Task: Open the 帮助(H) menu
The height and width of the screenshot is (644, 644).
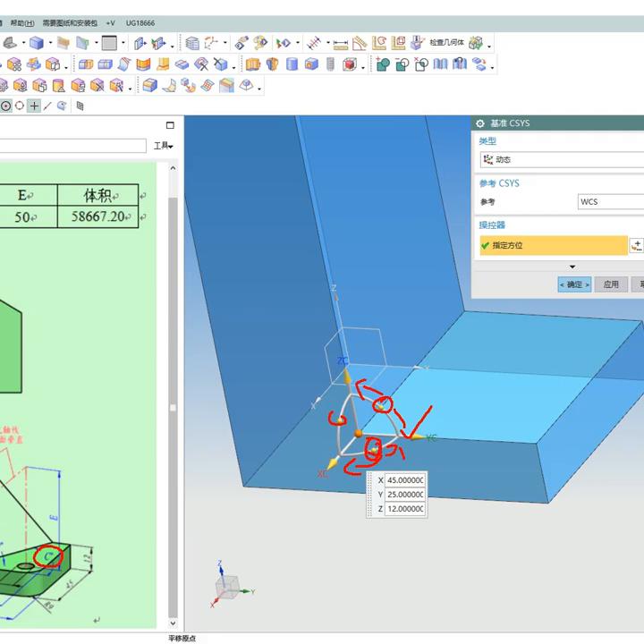Action: coord(22,22)
